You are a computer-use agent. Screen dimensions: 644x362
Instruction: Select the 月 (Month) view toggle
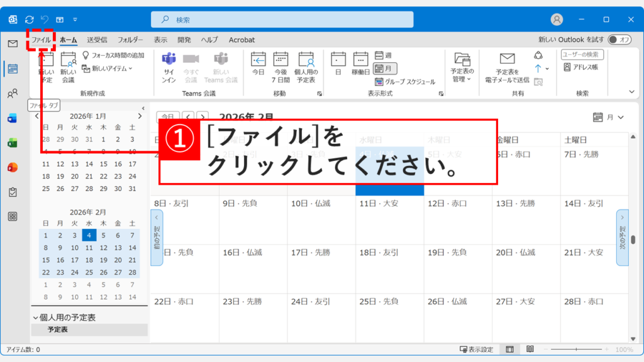383,69
